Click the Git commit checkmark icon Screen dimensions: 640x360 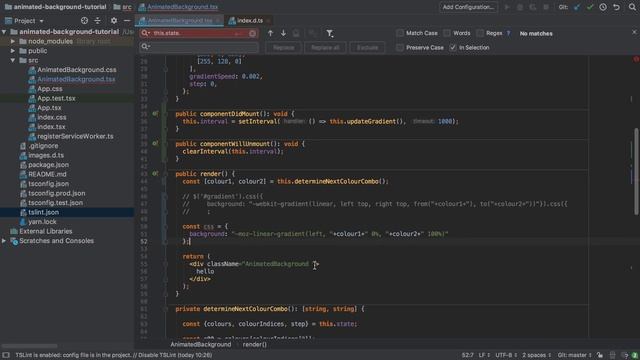pyautogui.click(x=590, y=7)
